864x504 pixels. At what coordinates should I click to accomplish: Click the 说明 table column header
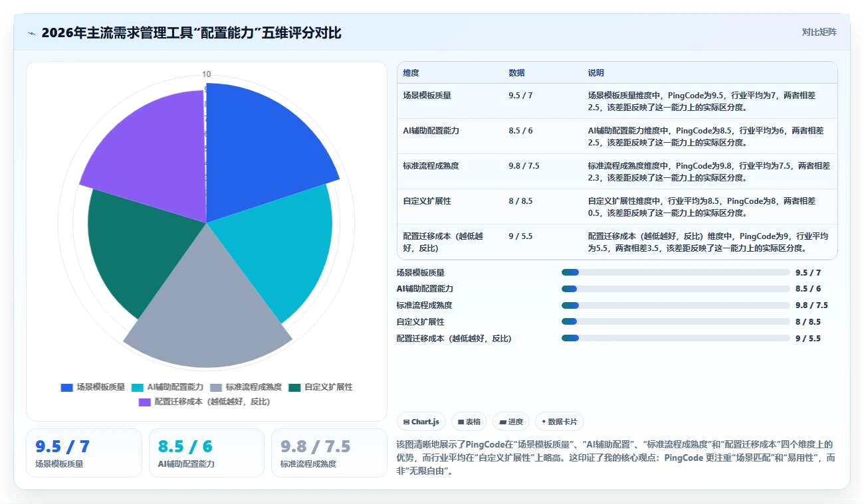point(596,73)
